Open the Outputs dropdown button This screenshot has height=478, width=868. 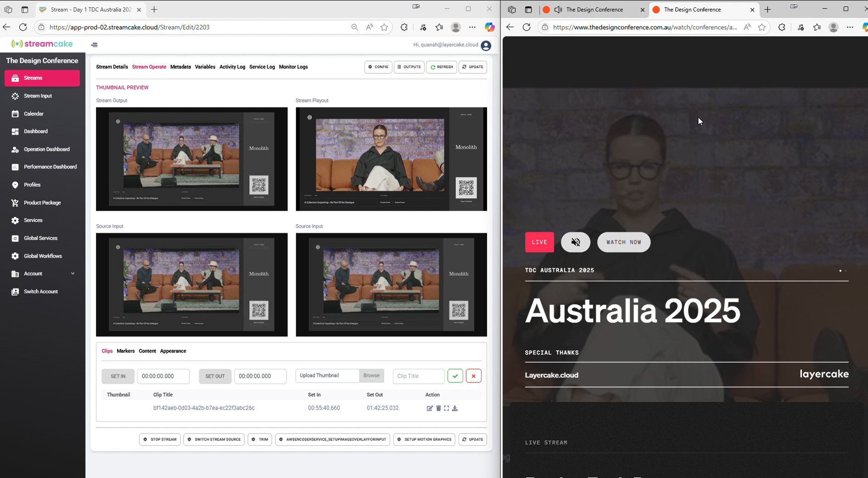point(409,67)
